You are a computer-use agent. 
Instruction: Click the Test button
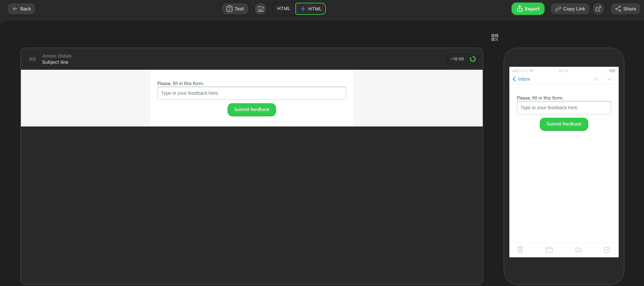[x=235, y=9]
